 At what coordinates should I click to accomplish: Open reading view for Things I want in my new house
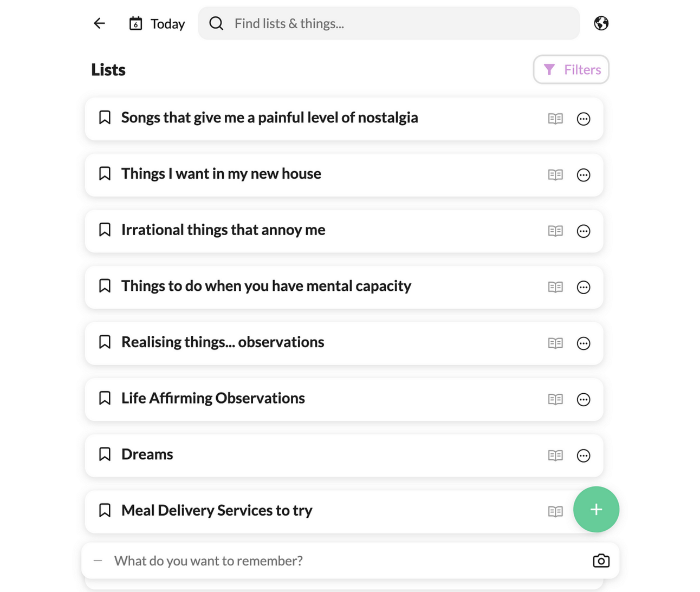[x=555, y=175]
